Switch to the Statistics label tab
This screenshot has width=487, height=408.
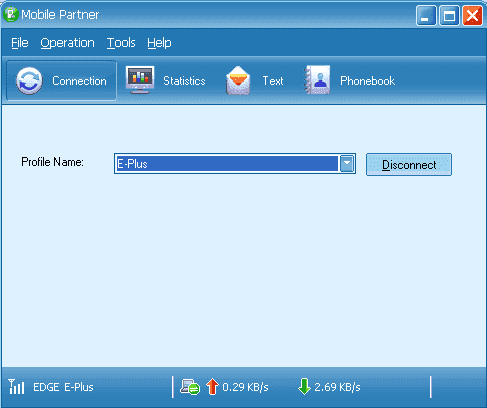(184, 81)
